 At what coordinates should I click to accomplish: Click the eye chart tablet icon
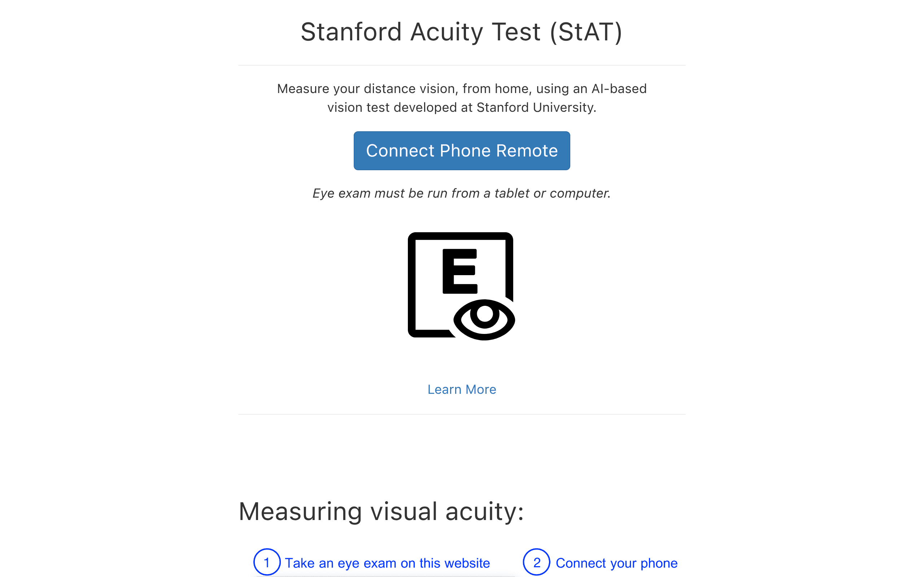pyautogui.click(x=461, y=286)
